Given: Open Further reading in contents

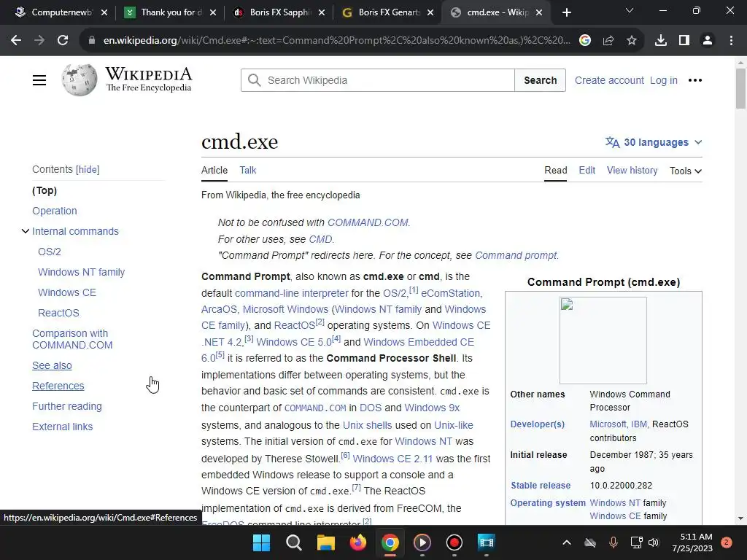Looking at the screenshot, I should click(x=66, y=406).
